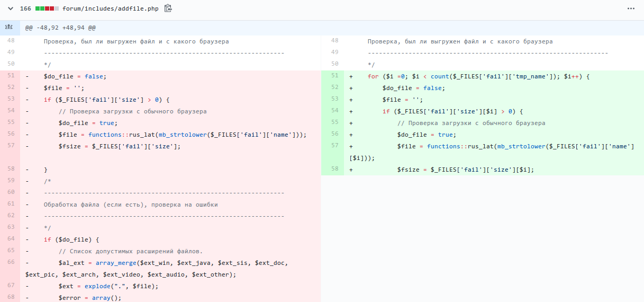Expand hidden lines above the hunk
Viewport: 644px width, 302px height.
pyautogui.click(x=10, y=28)
